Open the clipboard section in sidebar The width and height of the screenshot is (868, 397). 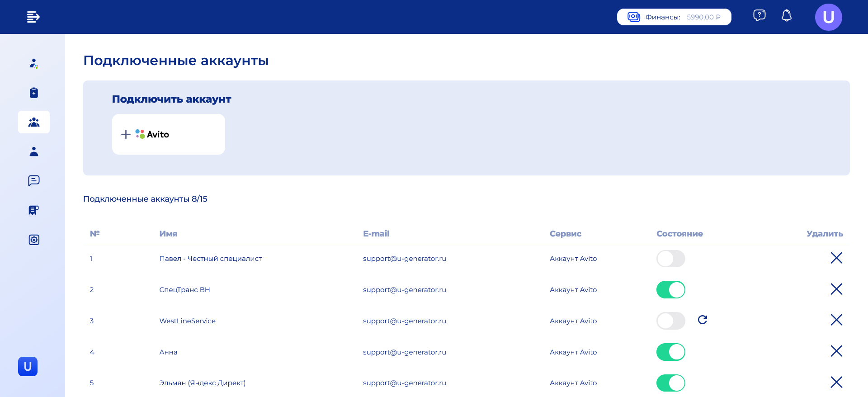tap(34, 93)
